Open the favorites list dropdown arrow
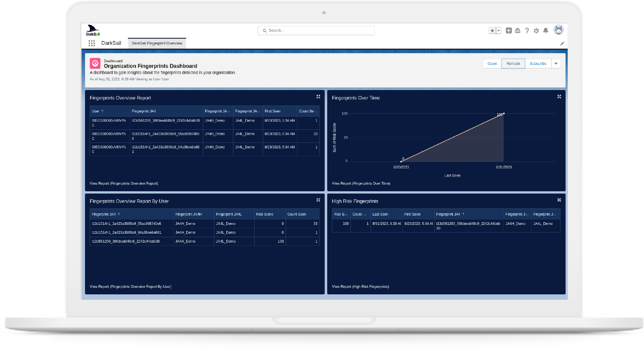Viewport: 644px width, 350px height. 498,31
